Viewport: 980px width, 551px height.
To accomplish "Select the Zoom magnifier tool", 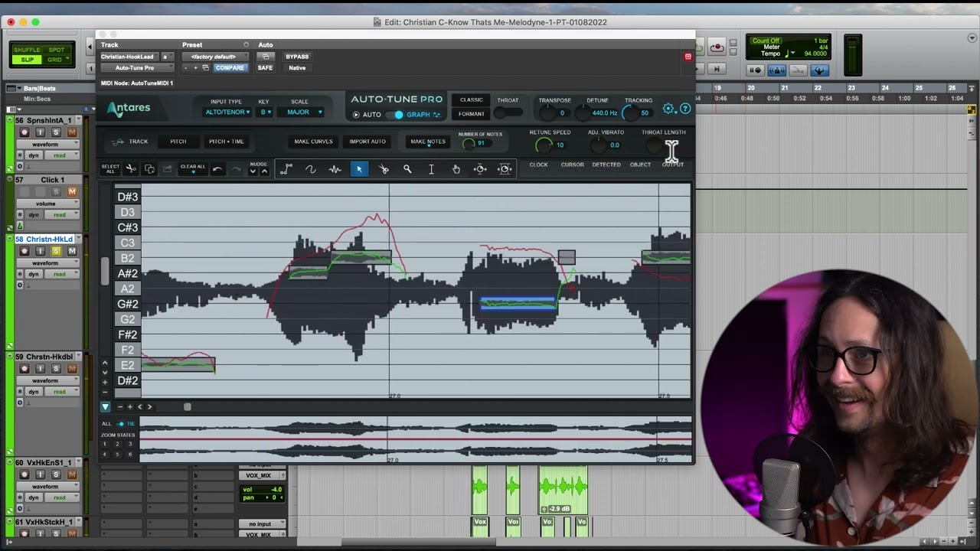I will click(x=407, y=169).
